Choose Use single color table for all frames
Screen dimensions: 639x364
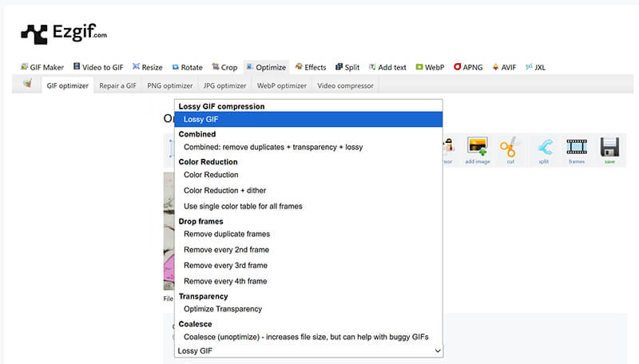pyautogui.click(x=243, y=206)
